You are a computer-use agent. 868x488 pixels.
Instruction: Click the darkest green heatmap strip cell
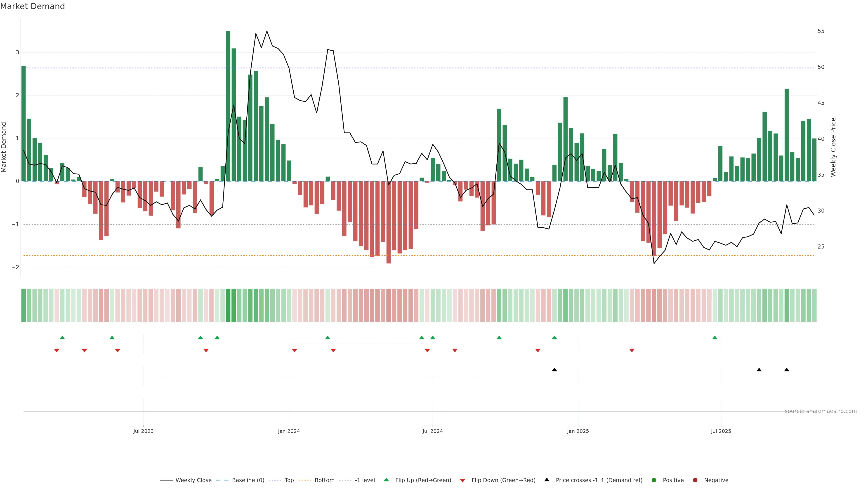pyautogui.click(x=228, y=305)
